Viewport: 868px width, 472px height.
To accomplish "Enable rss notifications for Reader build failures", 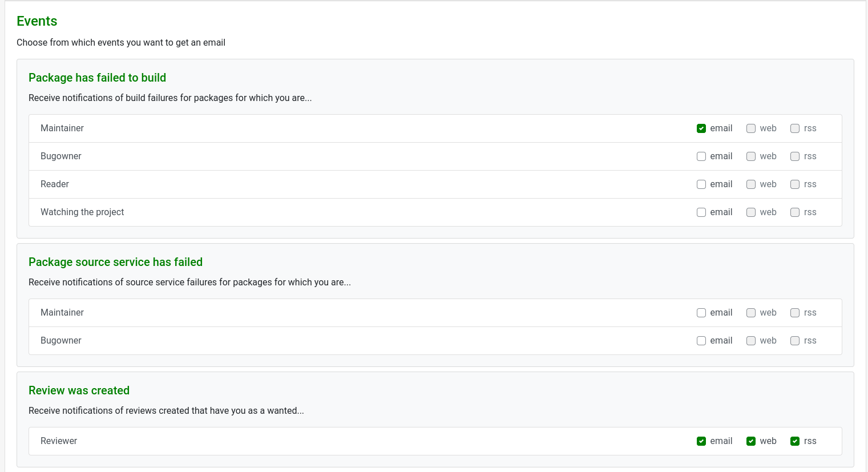I will tap(795, 184).
